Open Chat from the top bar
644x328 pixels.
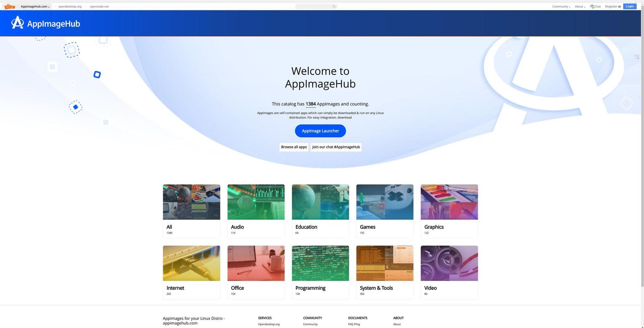pos(595,6)
